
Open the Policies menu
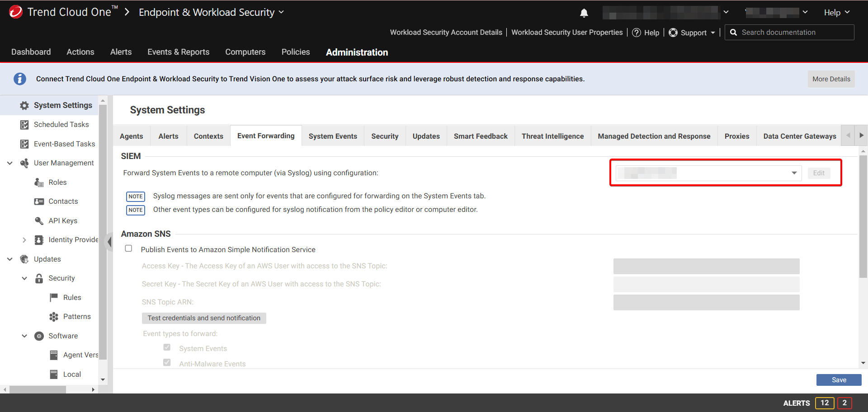point(296,52)
